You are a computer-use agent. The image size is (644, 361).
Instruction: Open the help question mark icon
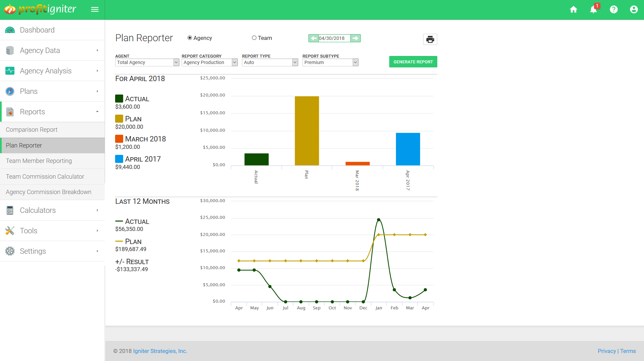[613, 9]
